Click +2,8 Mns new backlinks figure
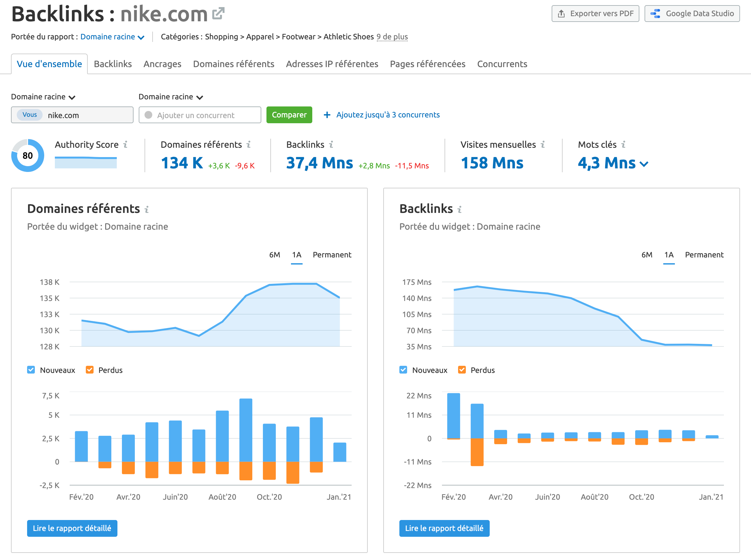 pyautogui.click(x=374, y=166)
